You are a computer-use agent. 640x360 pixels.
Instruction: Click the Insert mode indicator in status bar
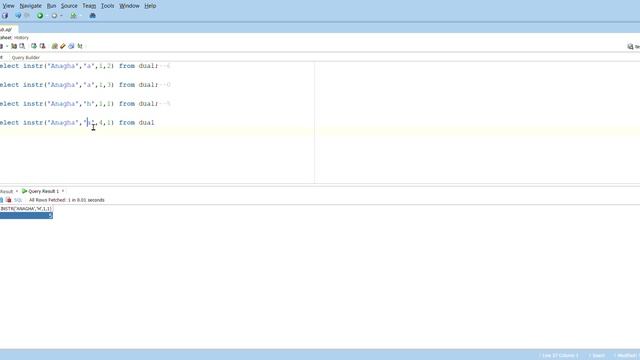pyautogui.click(x=598, y=356)
